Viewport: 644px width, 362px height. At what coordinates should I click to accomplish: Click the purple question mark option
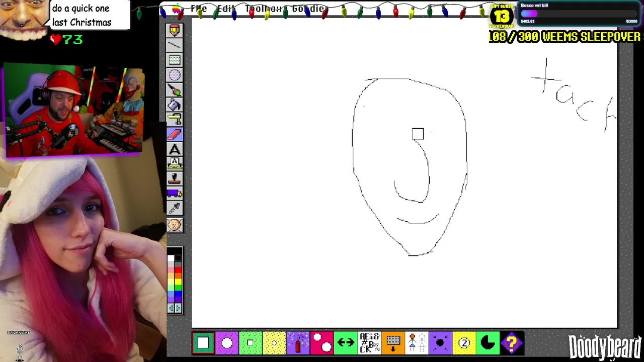click(x=512, y=343)
